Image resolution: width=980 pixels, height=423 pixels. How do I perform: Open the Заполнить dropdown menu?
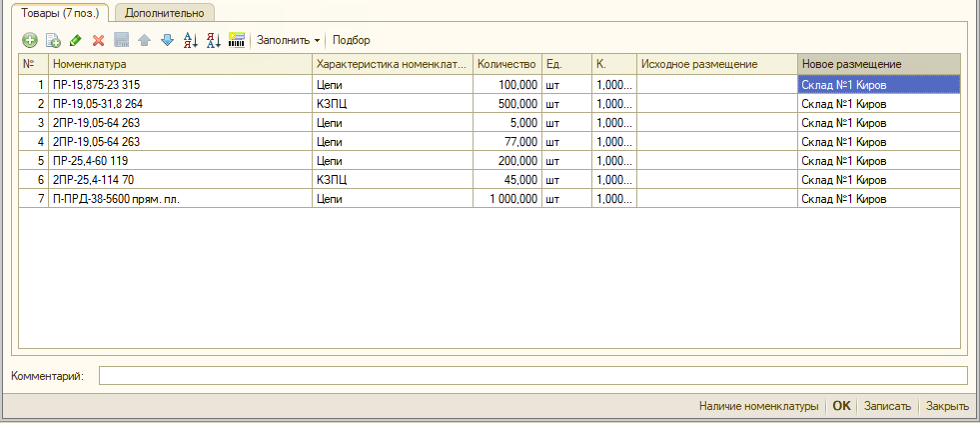288,40
